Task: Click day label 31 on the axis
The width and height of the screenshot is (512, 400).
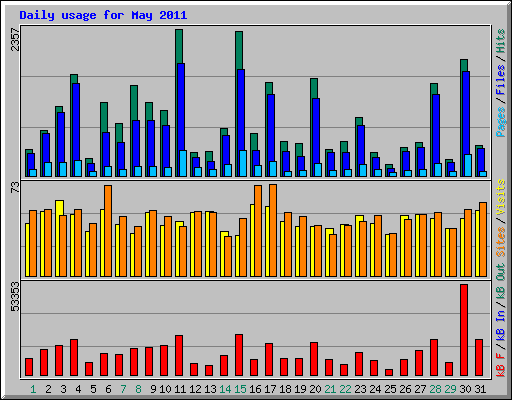Action: coord(480,389)
